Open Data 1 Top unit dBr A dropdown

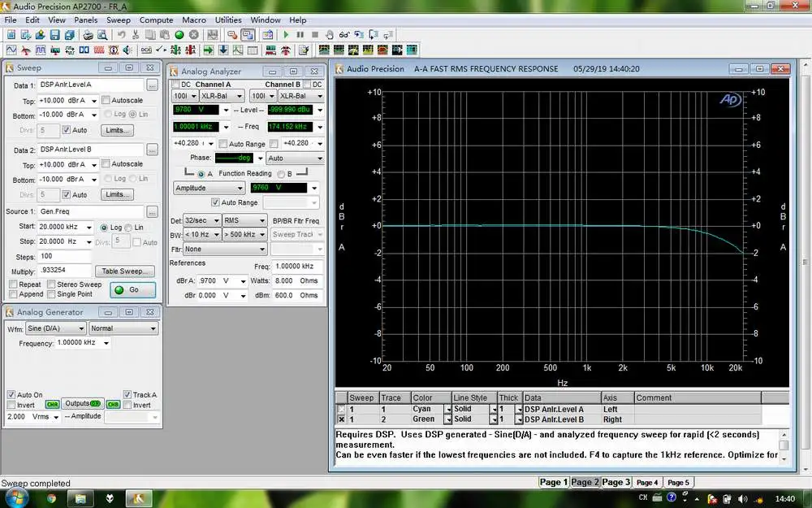click(93, 101)
